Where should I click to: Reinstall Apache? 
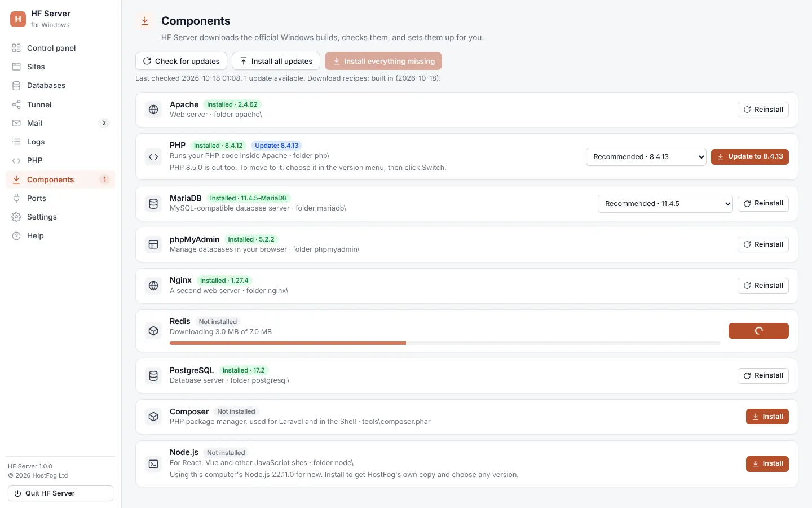[763, 110]
